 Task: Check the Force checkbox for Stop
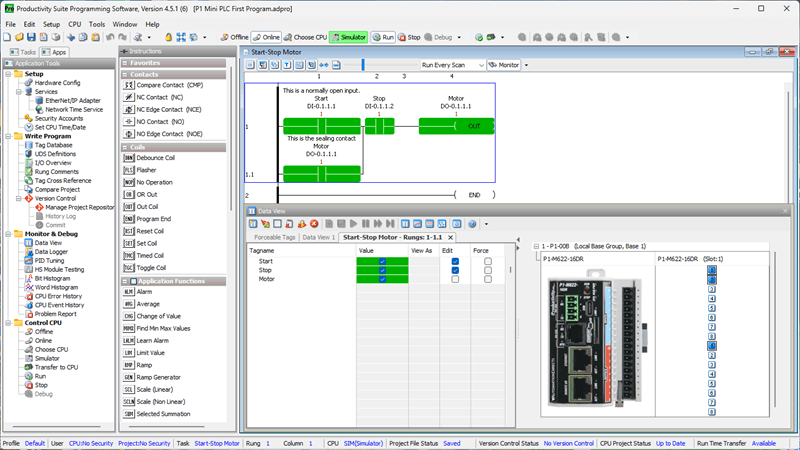point(488,270)
